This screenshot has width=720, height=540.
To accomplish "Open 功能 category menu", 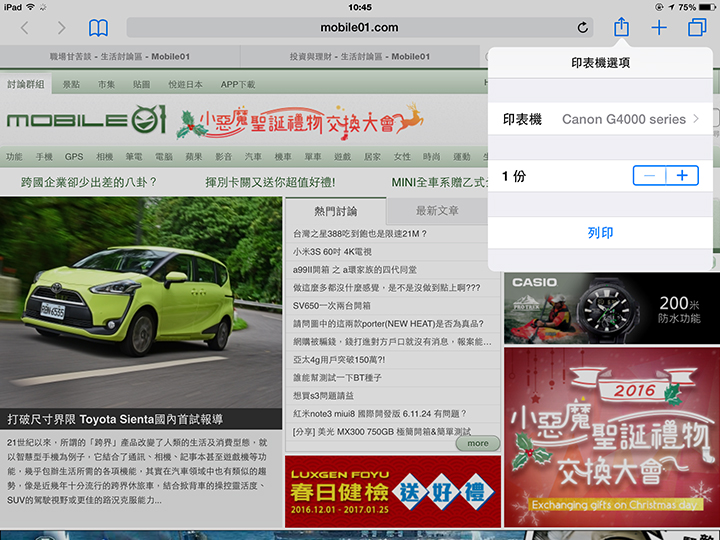I will click(x=14, y=157).
